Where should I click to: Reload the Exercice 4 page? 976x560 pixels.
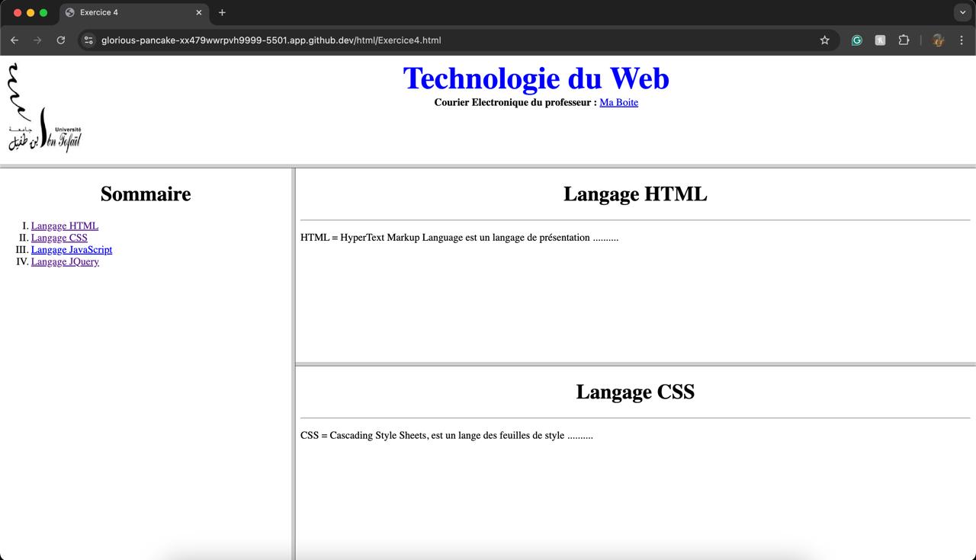point(61,40)
